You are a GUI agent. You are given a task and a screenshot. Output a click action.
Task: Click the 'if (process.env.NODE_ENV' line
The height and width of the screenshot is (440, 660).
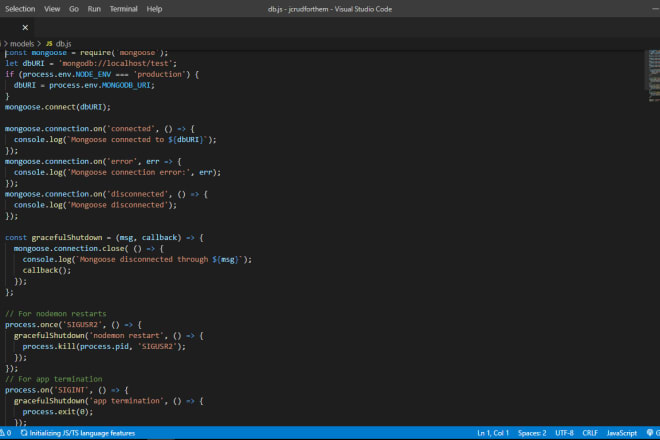tap(102, 74)
